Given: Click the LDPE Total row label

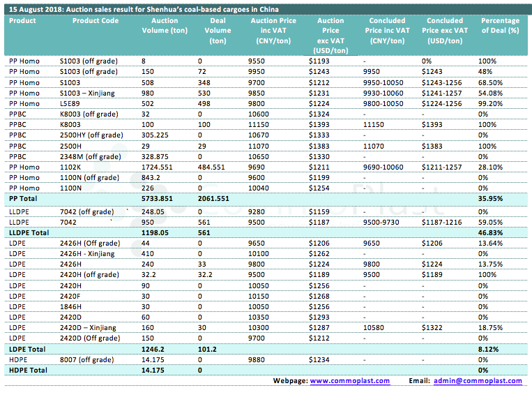Looking at the screenshot, I should [29, 348].
